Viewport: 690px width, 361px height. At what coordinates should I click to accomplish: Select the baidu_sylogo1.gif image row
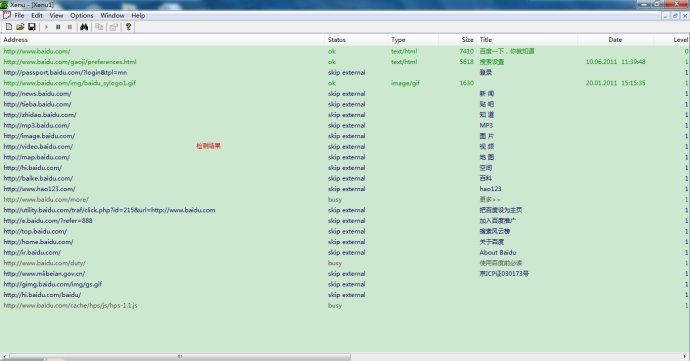point(345,83)
